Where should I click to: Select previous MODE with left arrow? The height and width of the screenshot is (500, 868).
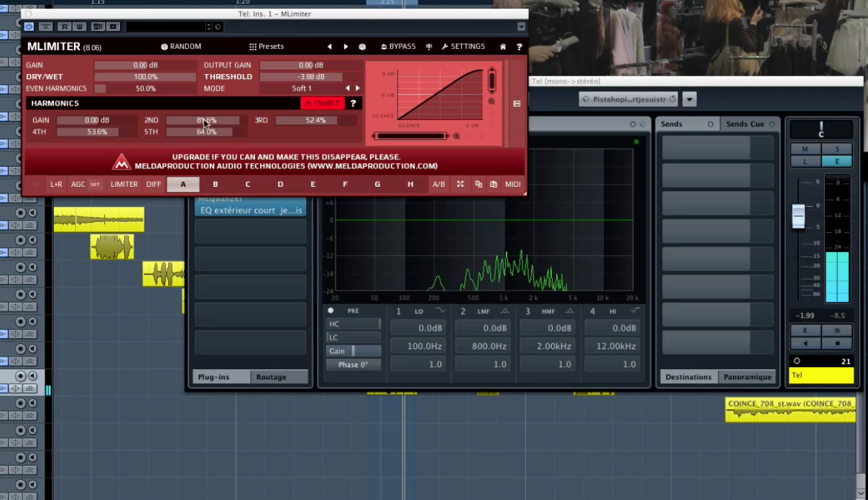coord(348,88)
